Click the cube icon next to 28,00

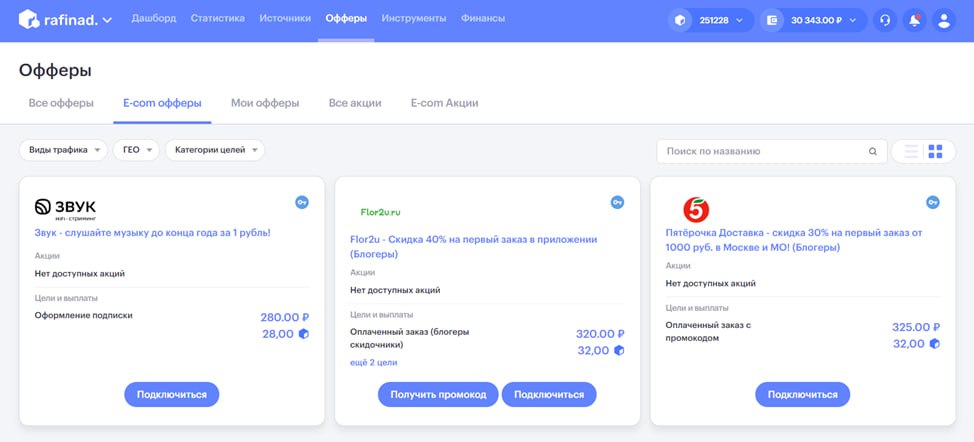304,334
